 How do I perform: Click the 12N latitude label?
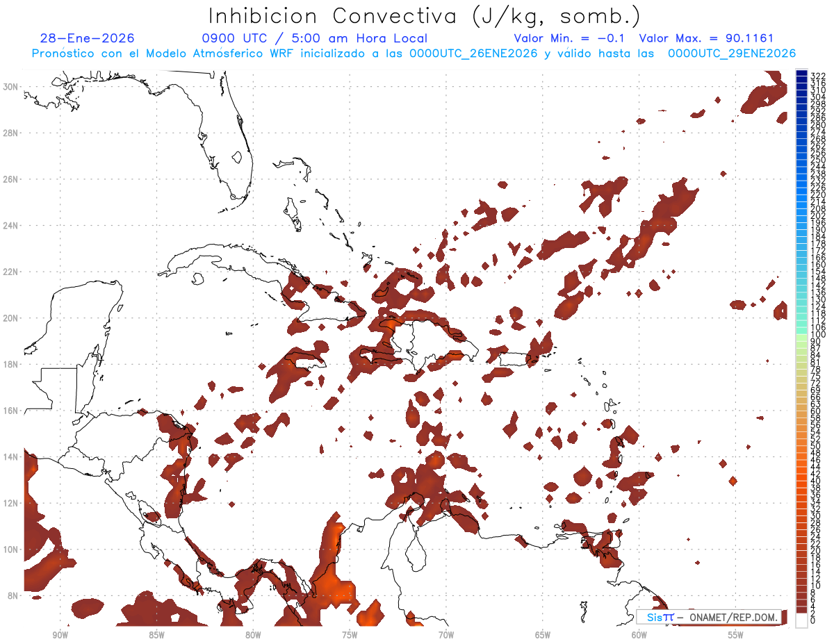[x=10, y=503]
